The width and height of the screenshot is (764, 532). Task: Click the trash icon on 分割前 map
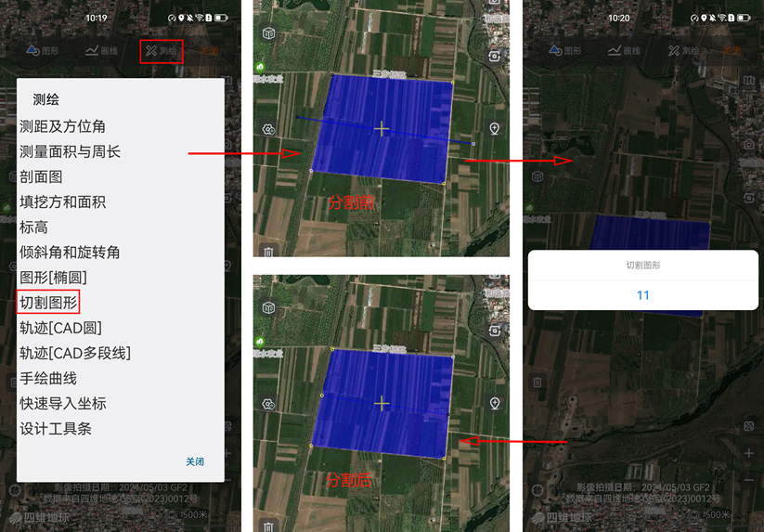[268, 252]
